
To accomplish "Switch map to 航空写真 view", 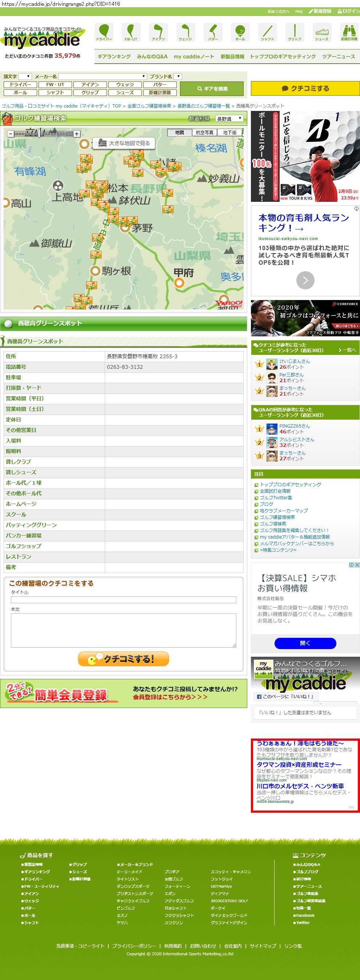I will click(x=204, y=132).
